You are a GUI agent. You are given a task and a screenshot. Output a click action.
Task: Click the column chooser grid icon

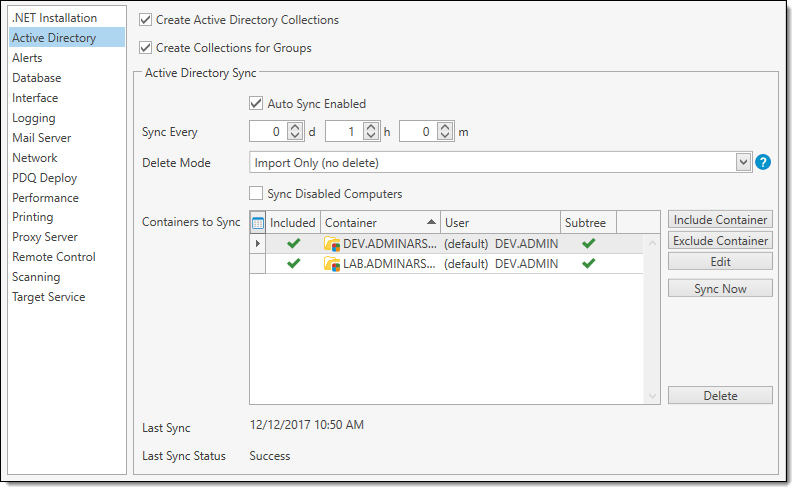[257, 223]
